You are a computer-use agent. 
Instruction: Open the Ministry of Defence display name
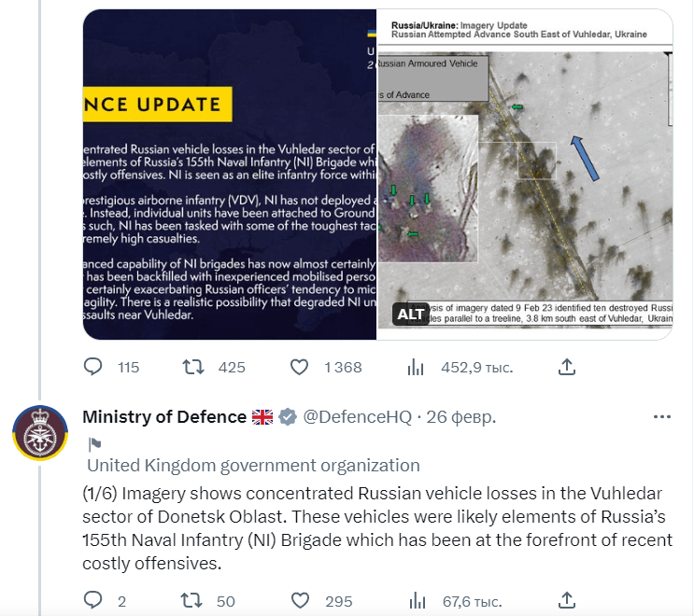164,416
